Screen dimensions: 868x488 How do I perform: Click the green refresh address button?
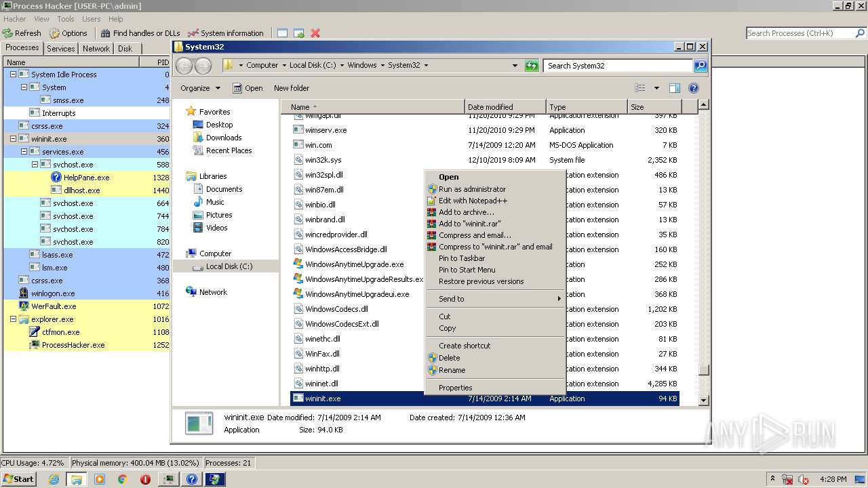click(532, 66)
